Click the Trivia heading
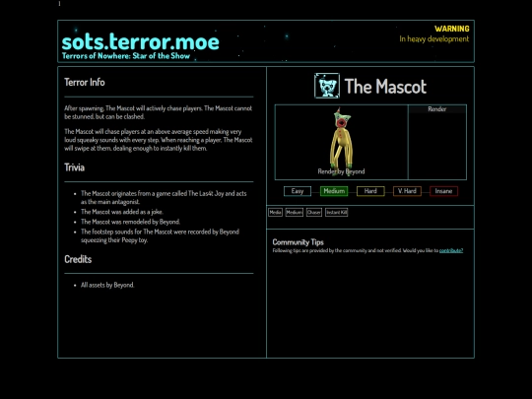 pos(74,167)
